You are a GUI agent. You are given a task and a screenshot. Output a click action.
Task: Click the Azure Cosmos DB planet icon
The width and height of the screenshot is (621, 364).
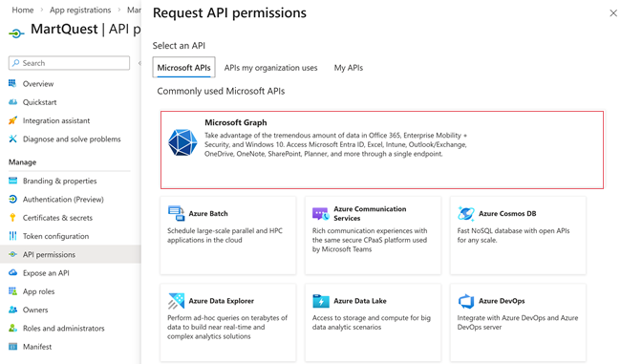(466, 213)
